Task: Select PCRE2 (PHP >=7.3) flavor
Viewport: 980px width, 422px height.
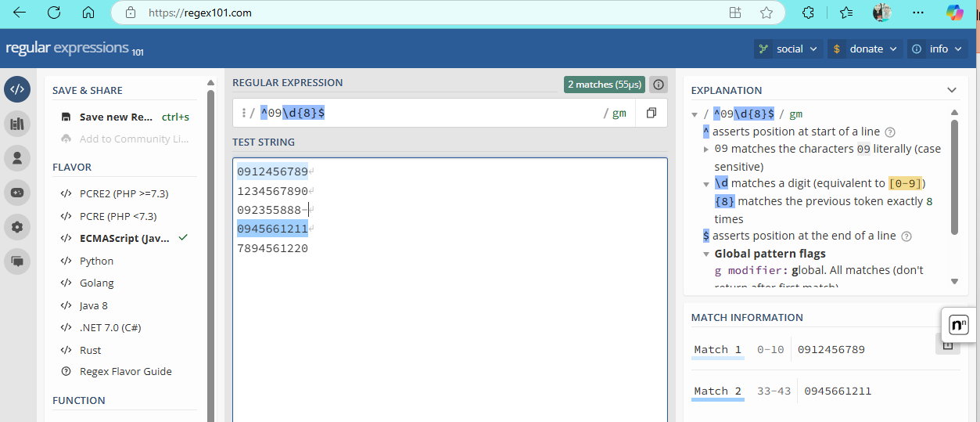Action: [x=124, y=193]
